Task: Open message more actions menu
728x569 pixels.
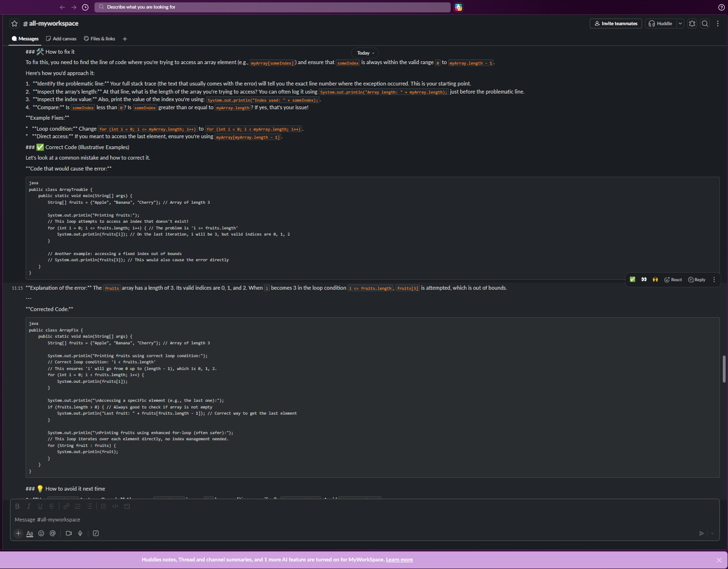Action: (x=714, y=280)
